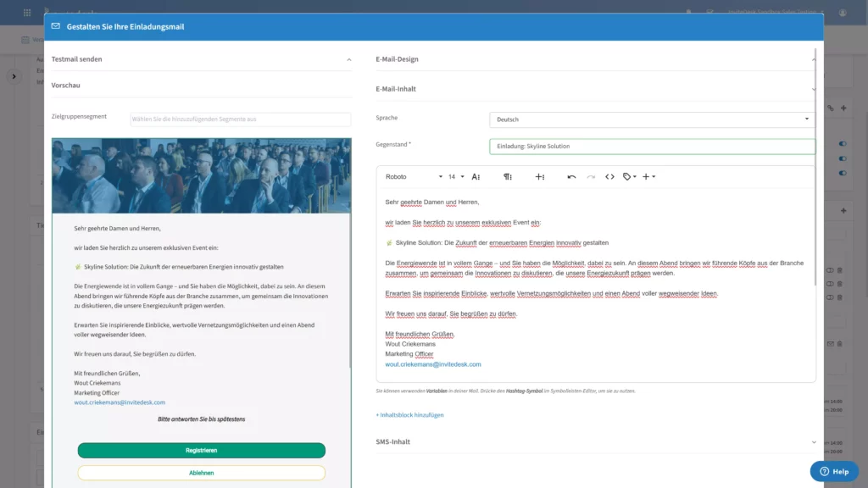Click the SMS-Inhalt section title
868x488 pixels.
tap(392, 441)
